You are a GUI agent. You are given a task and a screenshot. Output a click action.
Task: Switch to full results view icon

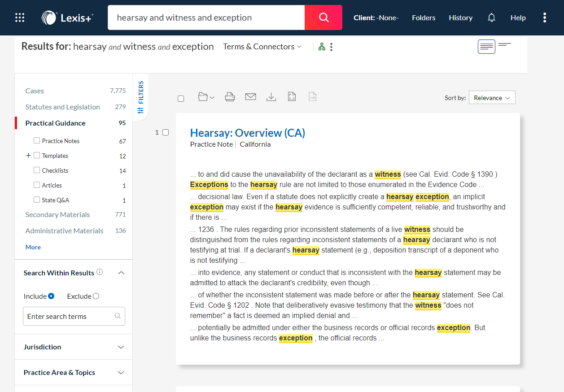click(x=486, y=46)
